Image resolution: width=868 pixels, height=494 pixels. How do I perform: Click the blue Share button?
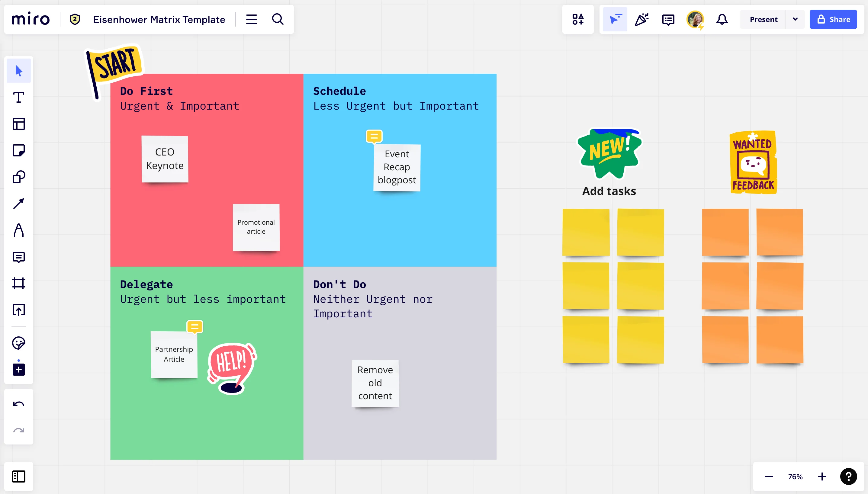click(x=833, y=19)
